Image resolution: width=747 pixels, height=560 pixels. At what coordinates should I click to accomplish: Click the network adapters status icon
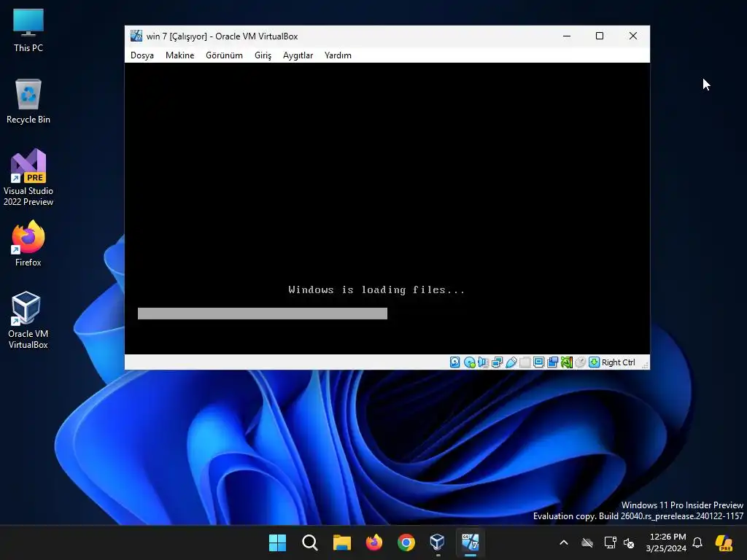[497, 362]
